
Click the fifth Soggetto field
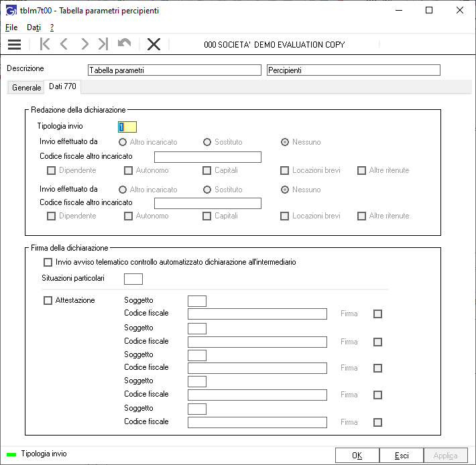point(197,409)
